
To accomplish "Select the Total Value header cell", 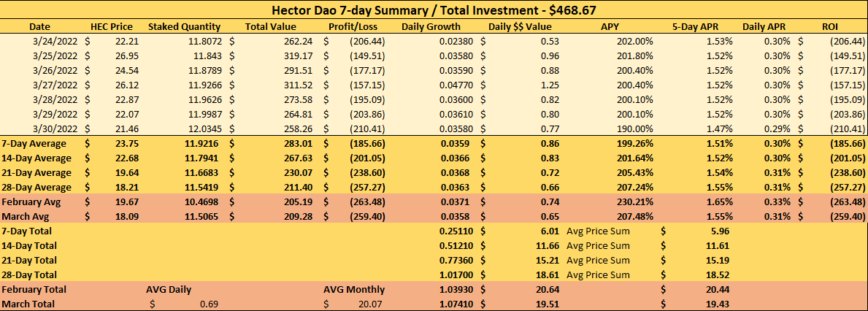I will pos(271,26).
